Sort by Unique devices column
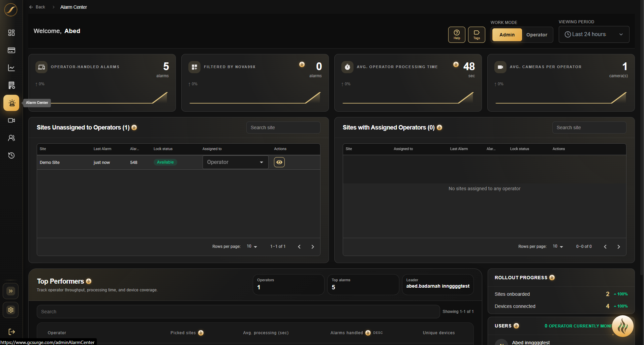The height and width of the screenshot is (345, 644). 439,333
